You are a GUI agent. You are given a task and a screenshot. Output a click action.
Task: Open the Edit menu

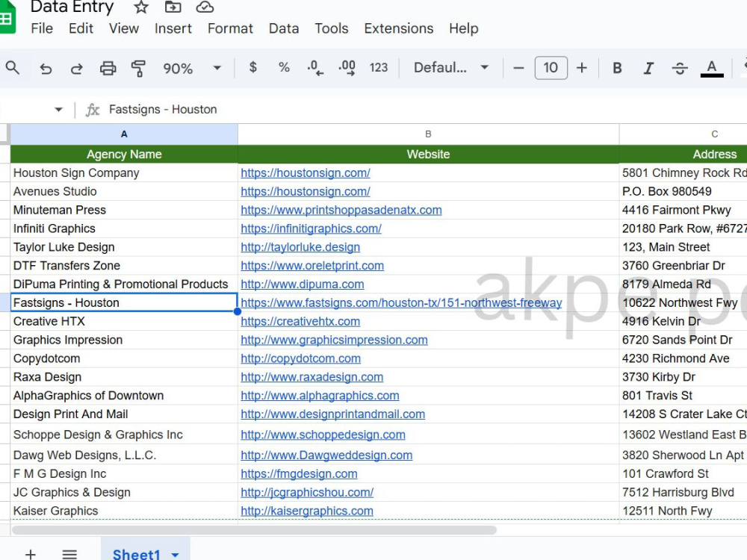[81, 28]
